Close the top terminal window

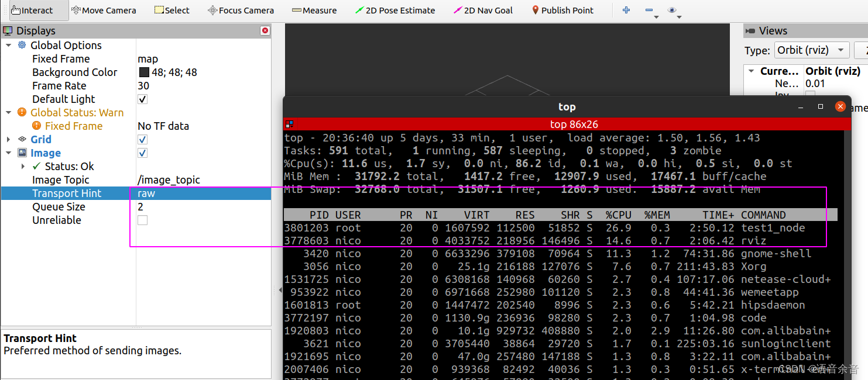(x=840, y=107)
